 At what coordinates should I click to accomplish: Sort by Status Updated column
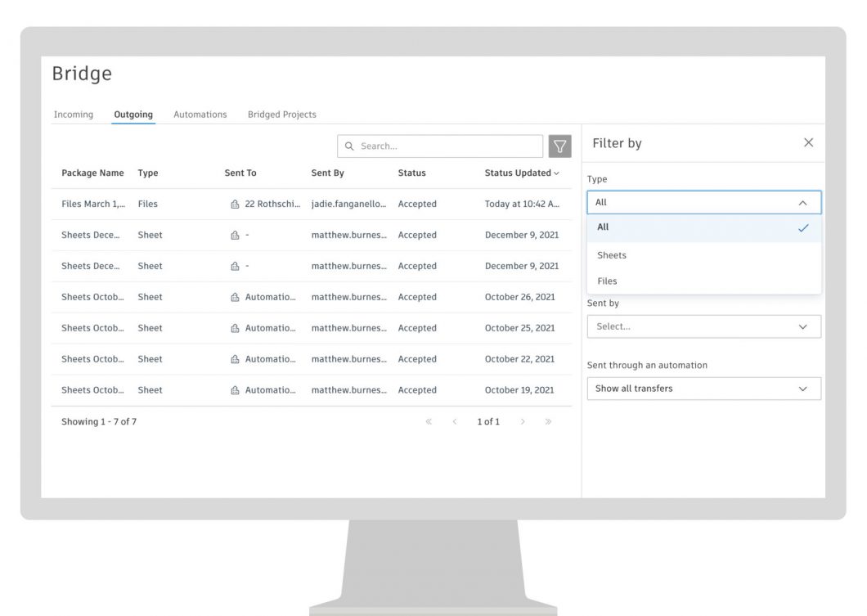(518, 173)
